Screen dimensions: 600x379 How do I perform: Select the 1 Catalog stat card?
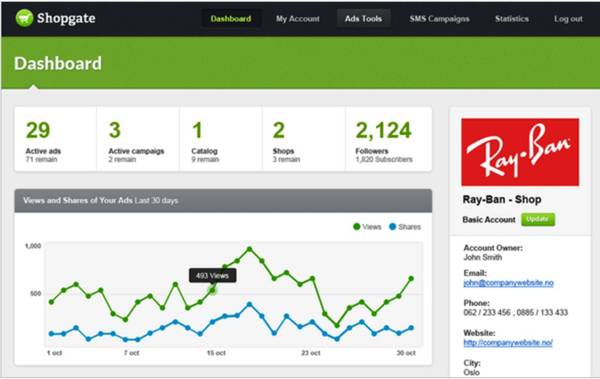(x=221, y=139)
